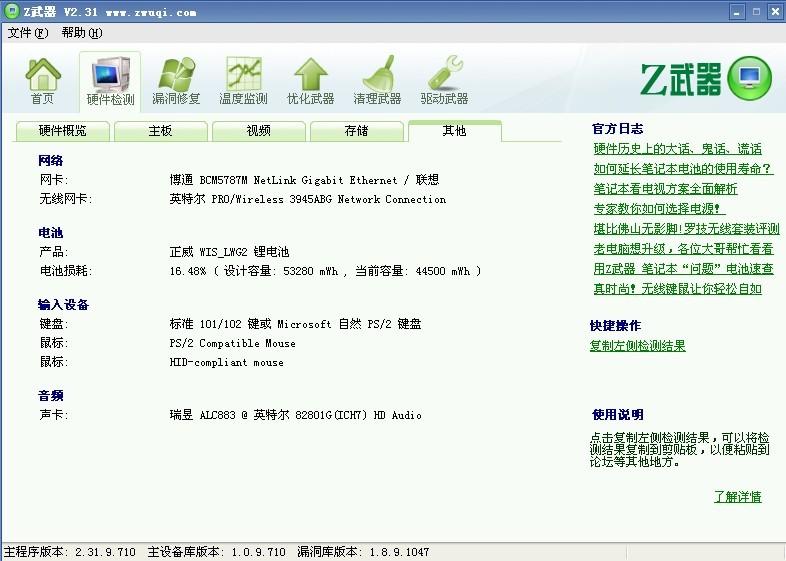Select the 硬件检测 hardware detection icon
The height and width of the screenshot is (561, 786).
click(110, 81)
